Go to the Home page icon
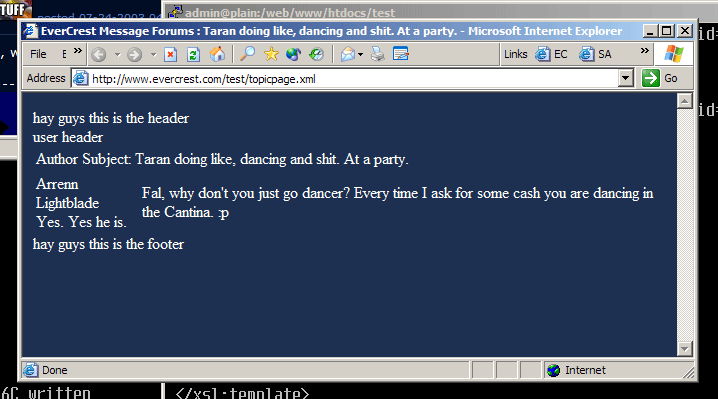The width and height of the screenshot is (718, 399). coord(218,55)
